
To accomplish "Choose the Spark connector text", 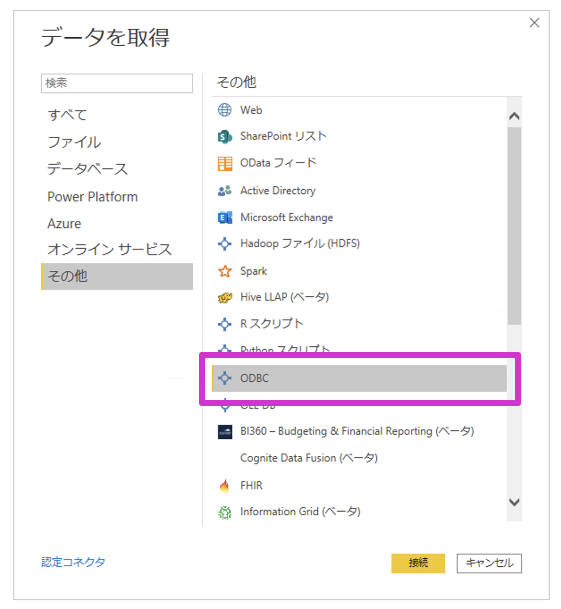I will [254, 271].
